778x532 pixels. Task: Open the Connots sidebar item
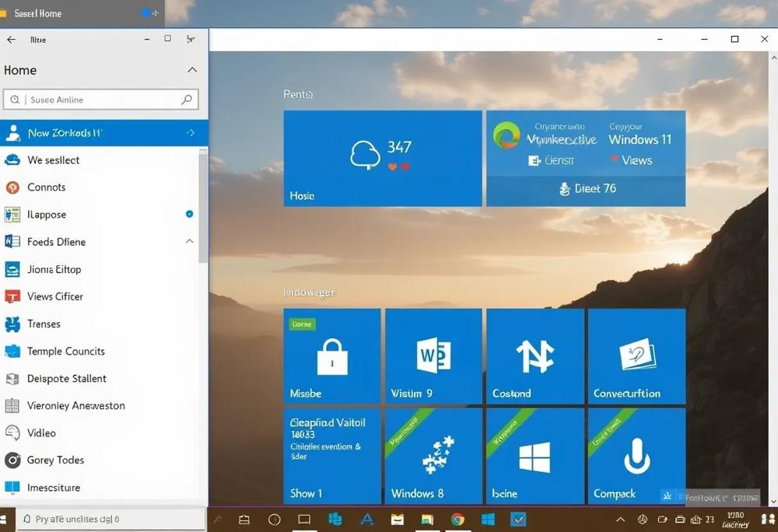pos(100,187)
